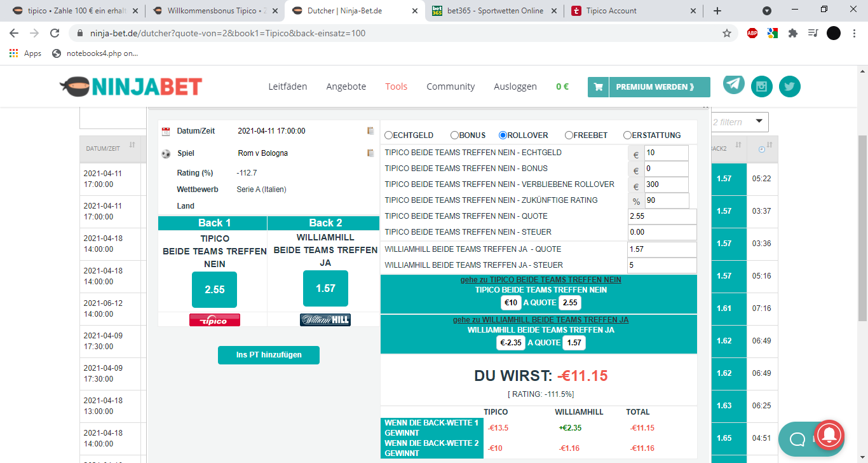Reload the current page
Screen dimensions: 868x463
tap(55, 33)
